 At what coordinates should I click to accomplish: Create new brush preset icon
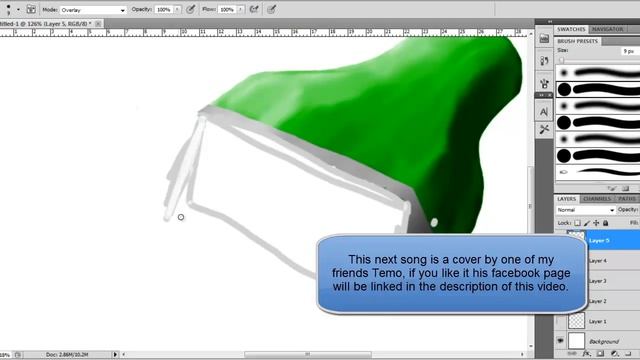coord(626,188)
